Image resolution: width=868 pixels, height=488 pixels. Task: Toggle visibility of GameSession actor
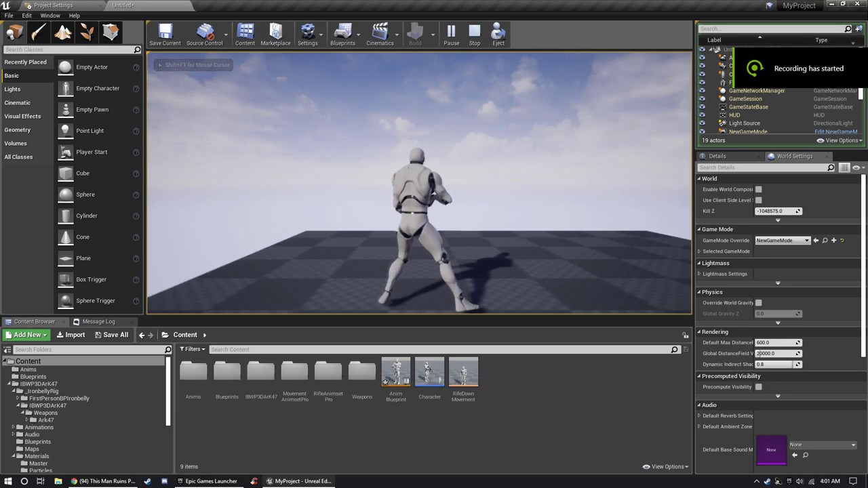(702, 99)
